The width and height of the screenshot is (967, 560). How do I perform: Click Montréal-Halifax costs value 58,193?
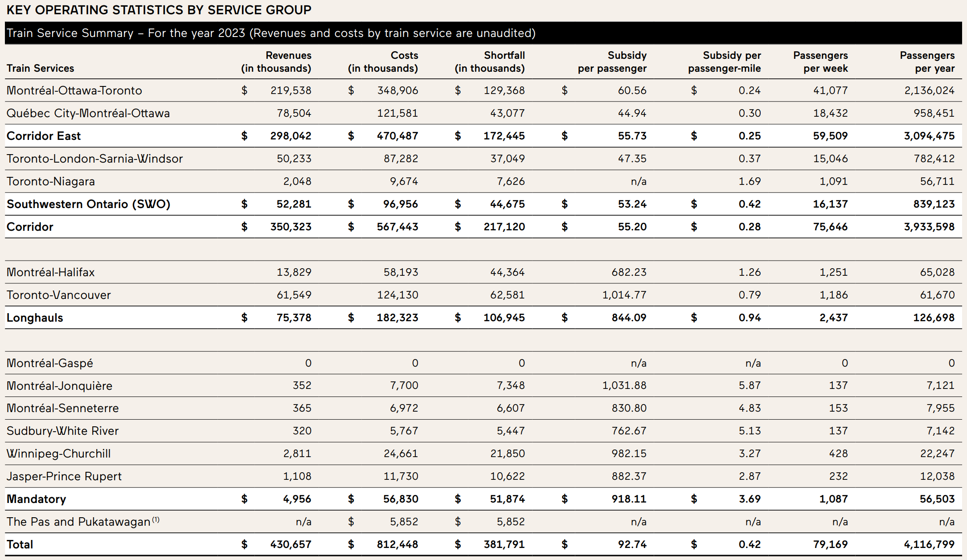click(401, 272)
